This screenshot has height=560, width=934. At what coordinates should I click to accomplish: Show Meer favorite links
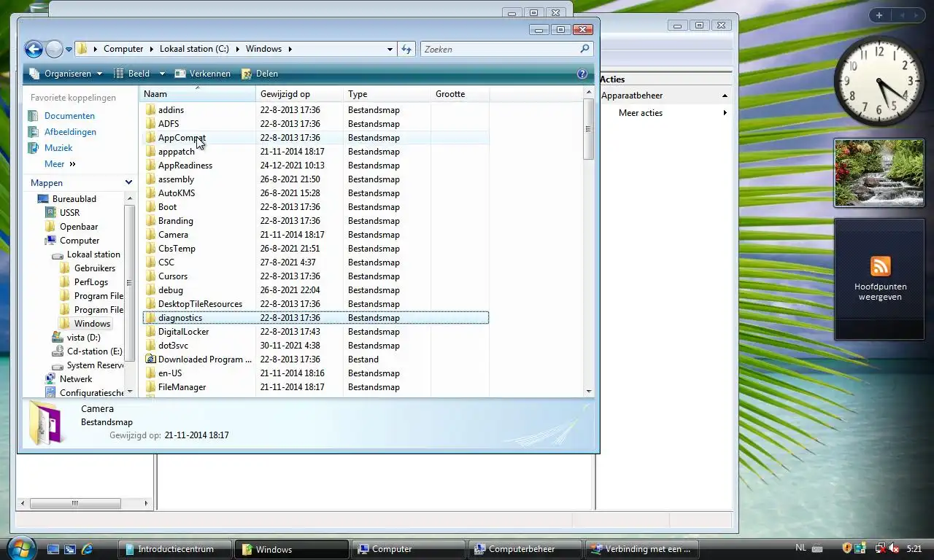coord(60,164)
